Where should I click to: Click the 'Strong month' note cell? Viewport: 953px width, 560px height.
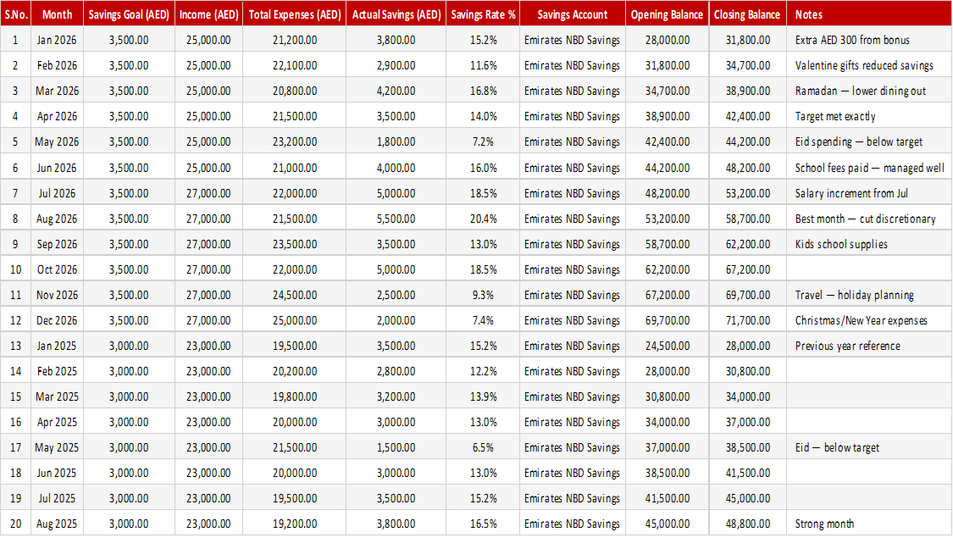click(869, 524)
